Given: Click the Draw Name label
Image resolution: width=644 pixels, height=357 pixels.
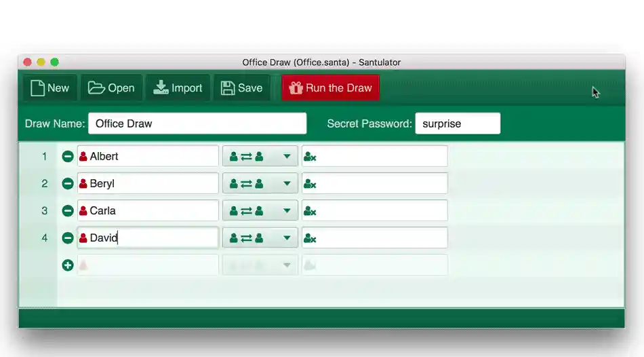Looking at the screenshot, I should coord(55,124).
